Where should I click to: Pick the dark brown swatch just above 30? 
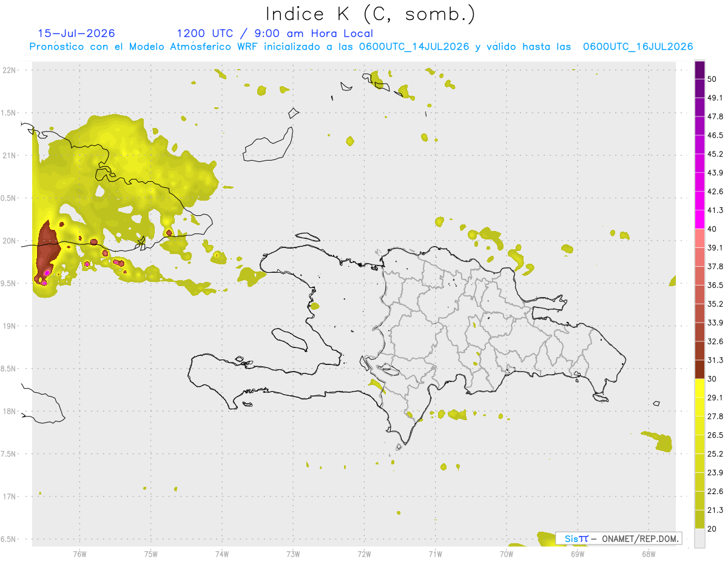point(699,369)
